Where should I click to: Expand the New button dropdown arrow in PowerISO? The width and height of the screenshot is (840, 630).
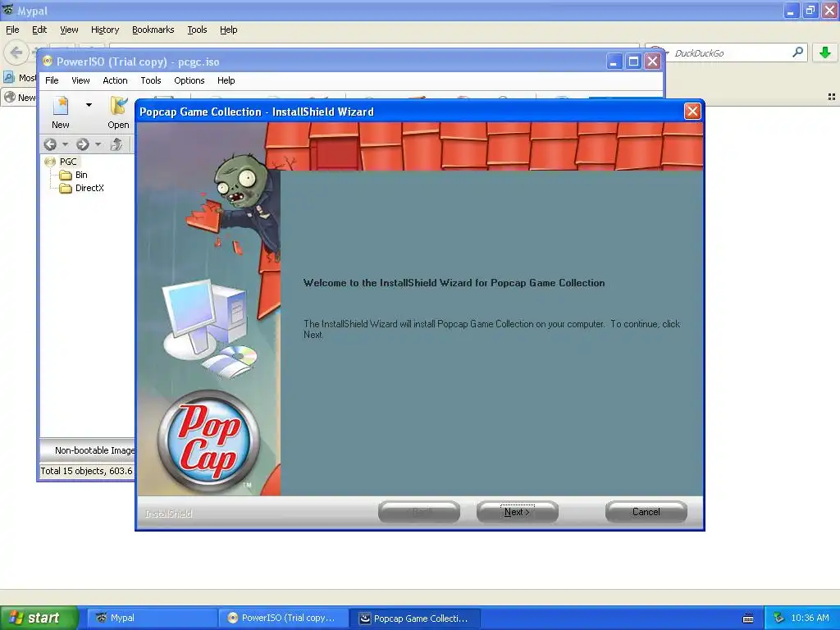[x=89, y=105]
